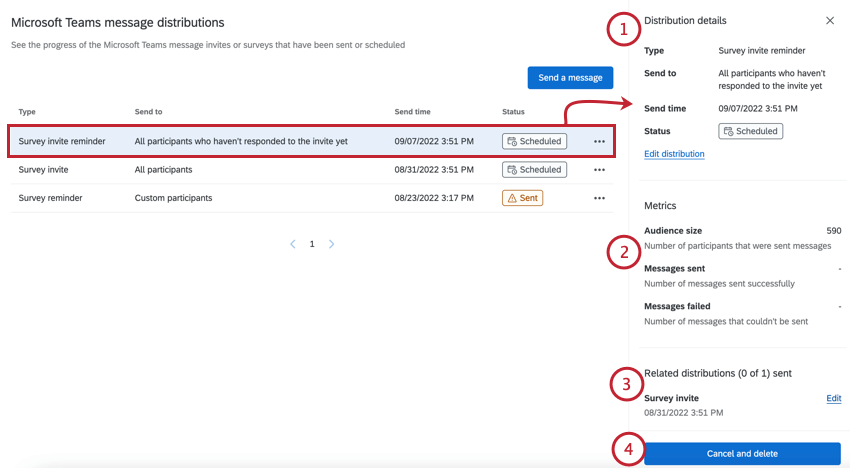Click Cancel and delete button
The width and height of the screenshot is (850, 468).
click(x=742, y=453)
